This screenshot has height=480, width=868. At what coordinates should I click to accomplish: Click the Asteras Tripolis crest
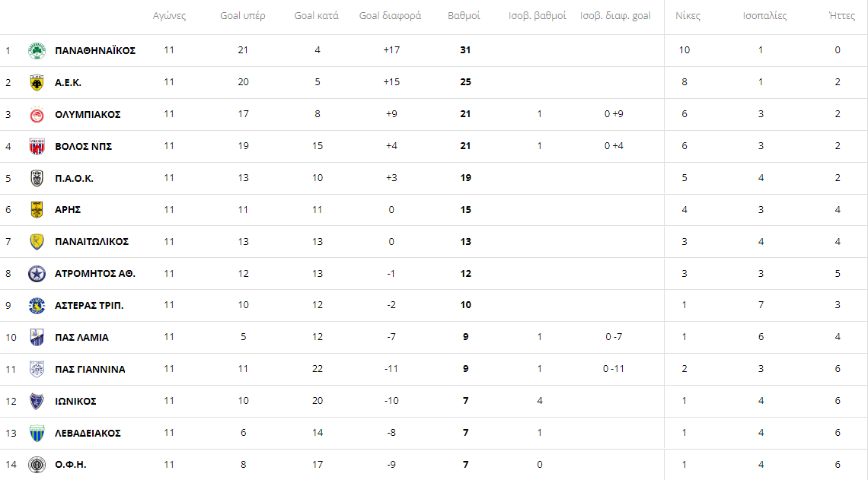(37, 305)
